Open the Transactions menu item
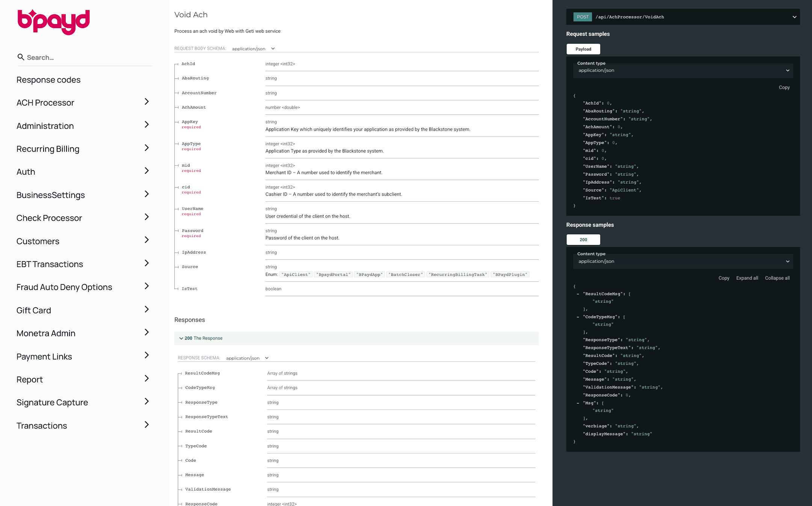Viewport: 812px width, 506px height. tap(42, 426)
